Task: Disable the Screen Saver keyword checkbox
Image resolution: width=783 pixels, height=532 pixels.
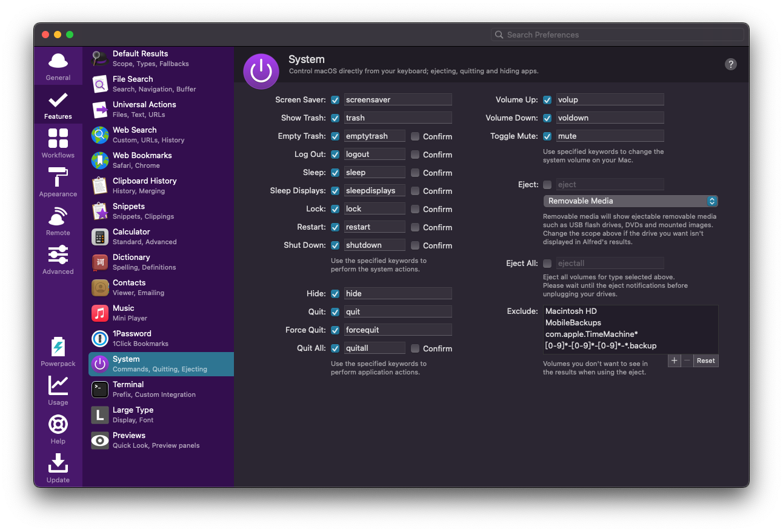Action: point(335,100)
